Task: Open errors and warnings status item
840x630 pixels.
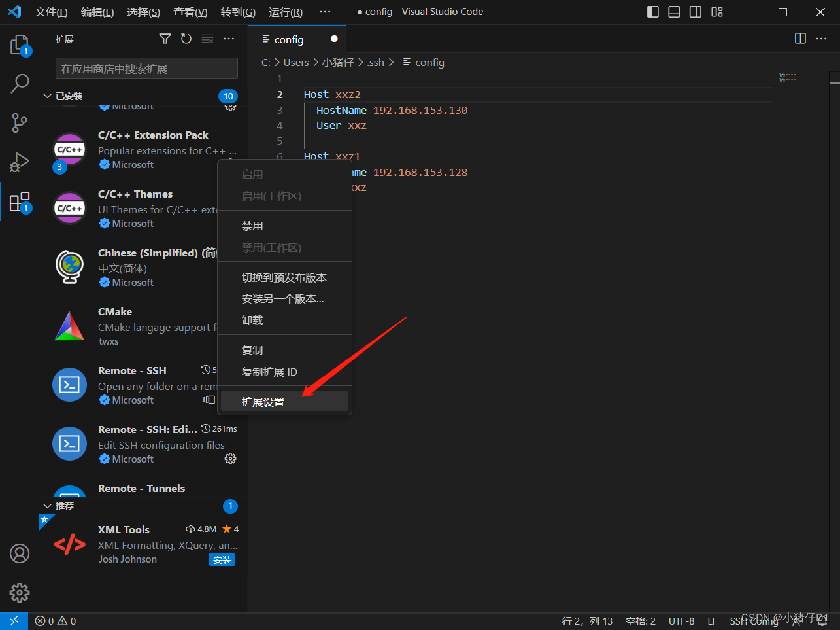Action: 56,621
